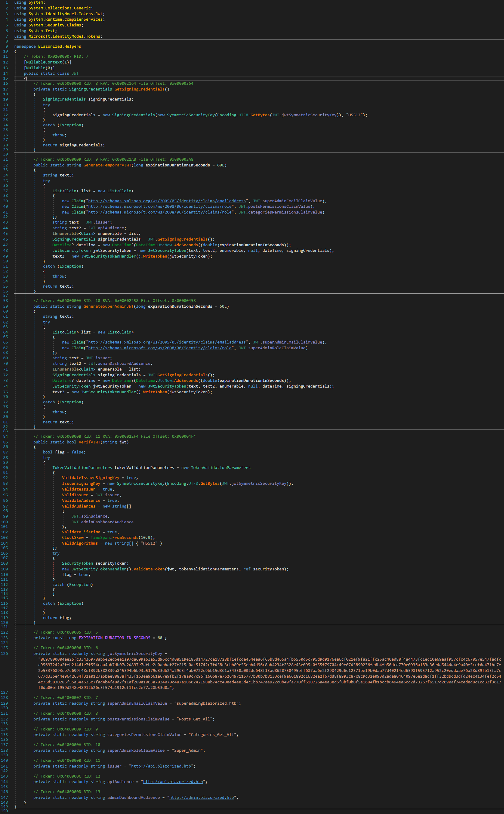
Task: Click "bool flag = false;" on line 87
Action: pos(64,452)
